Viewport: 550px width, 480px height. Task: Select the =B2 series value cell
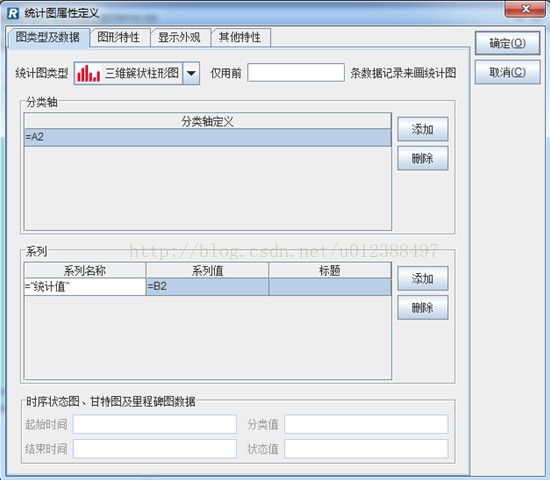coord(207,287)
